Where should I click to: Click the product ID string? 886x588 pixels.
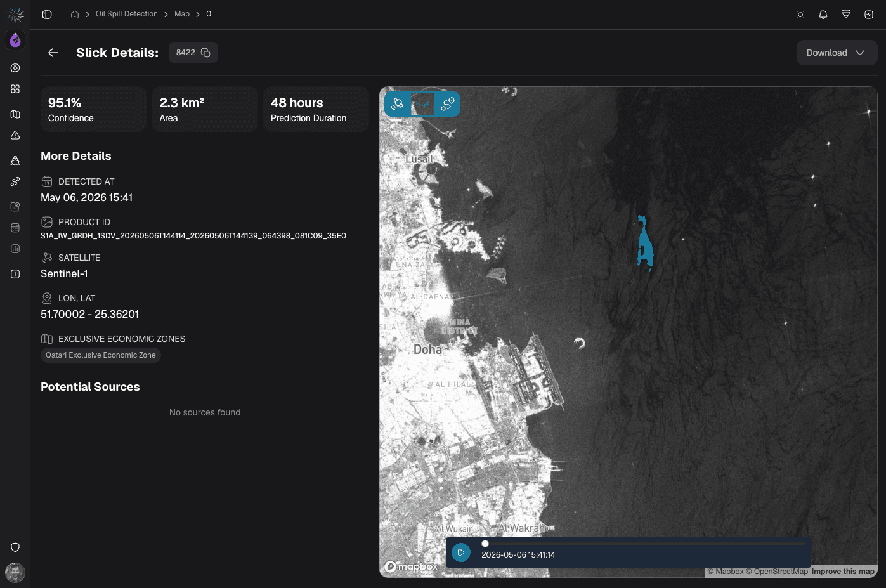click(x=193, y=236)
